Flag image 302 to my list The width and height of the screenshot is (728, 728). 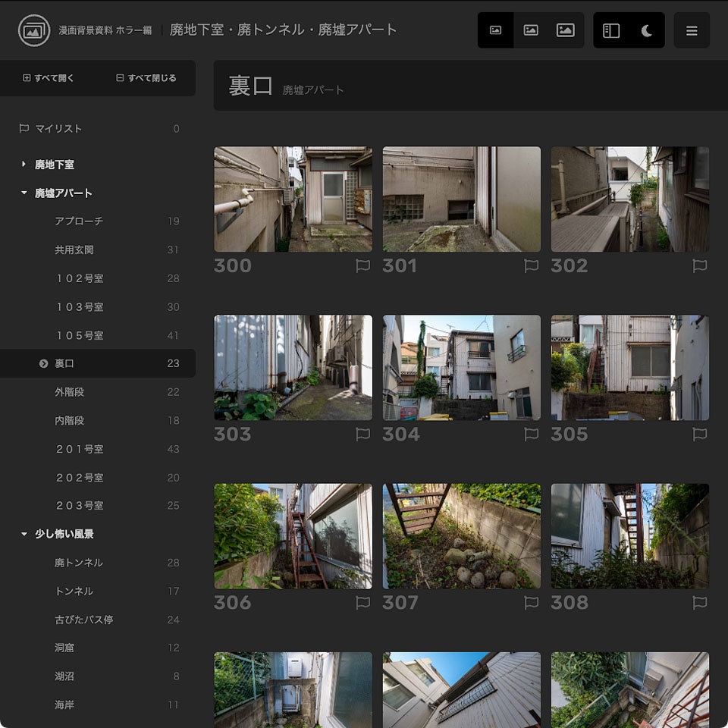tap(700, 265)
